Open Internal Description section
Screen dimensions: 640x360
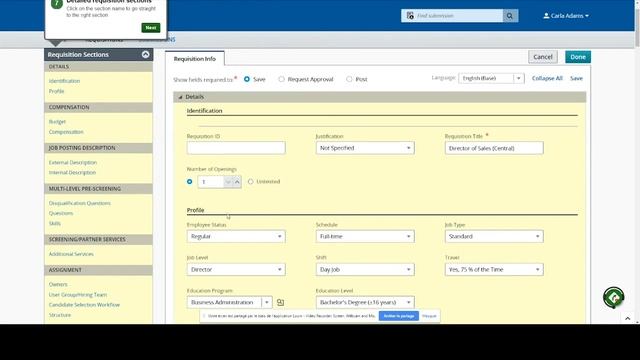[72, 173]
